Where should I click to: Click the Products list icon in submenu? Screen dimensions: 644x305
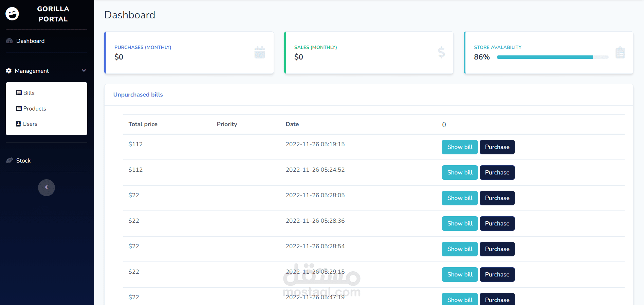point(19,108)
